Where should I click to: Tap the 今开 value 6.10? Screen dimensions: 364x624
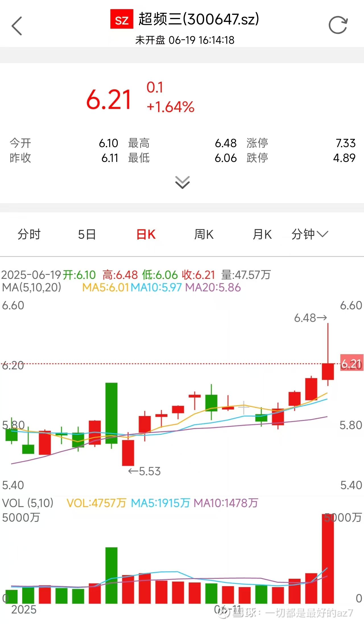click(x=108, y=143)
